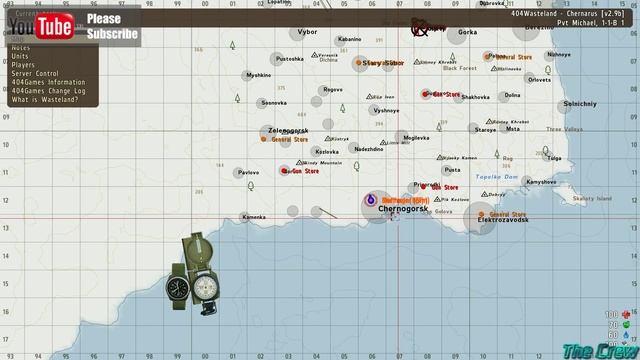The height and width of the screenshot is (360, 640).
Task: Click the green food status icon
Action: (626, 325)
